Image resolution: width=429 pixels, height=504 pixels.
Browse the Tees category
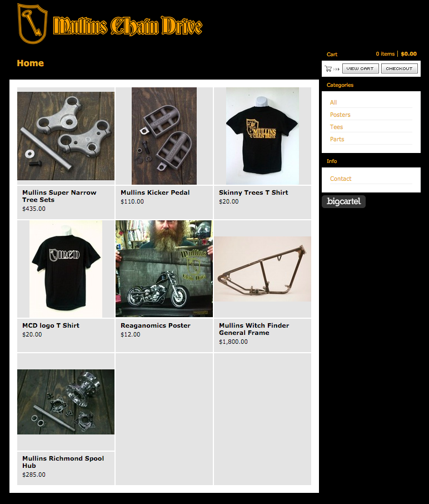click(336, 127)
